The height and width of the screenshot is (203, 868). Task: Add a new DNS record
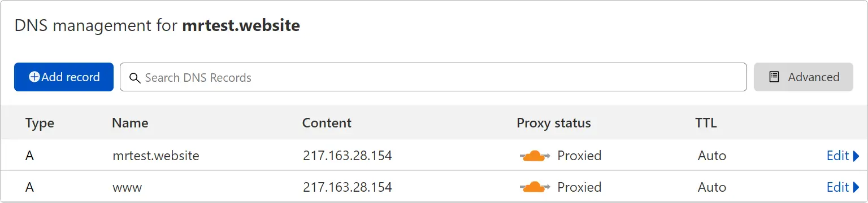64,77
